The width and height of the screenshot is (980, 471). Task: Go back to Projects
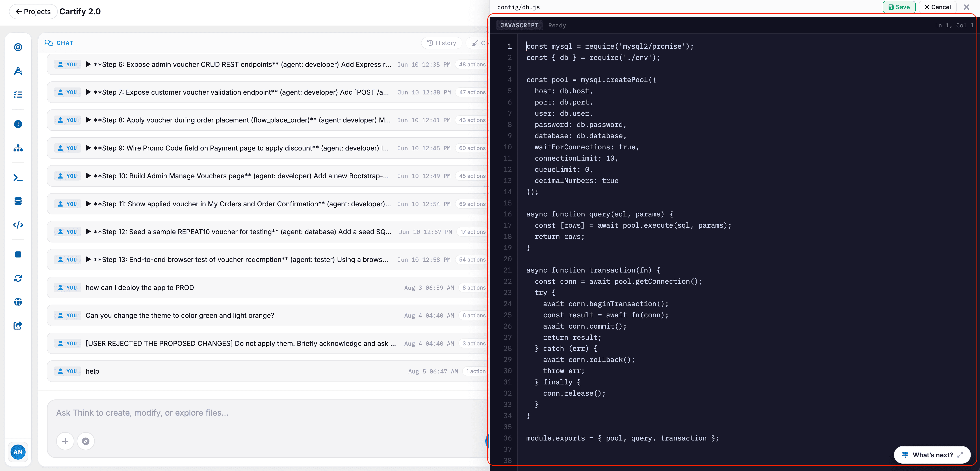click(x=33, y=11)
